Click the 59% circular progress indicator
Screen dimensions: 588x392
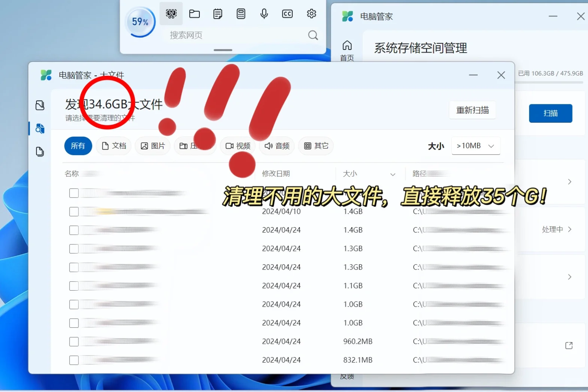point(140,22)
